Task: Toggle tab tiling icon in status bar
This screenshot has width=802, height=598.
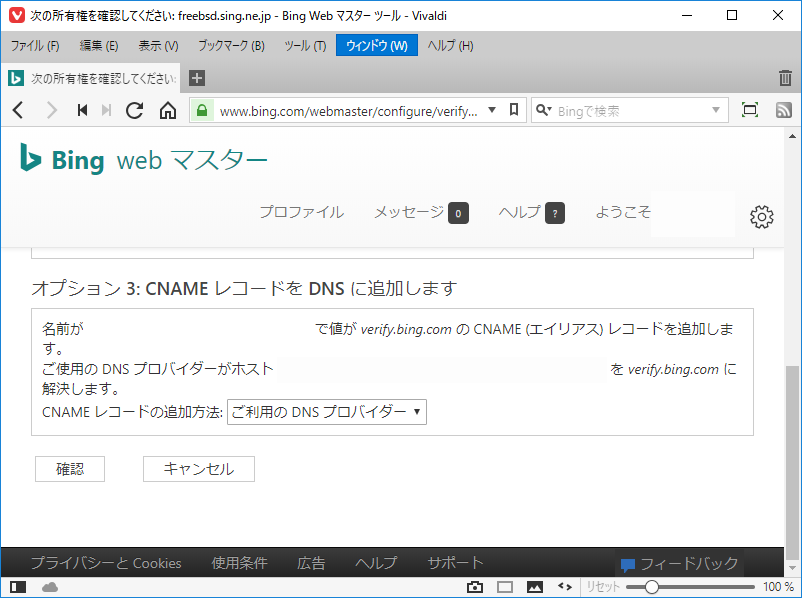Action: 505,587
